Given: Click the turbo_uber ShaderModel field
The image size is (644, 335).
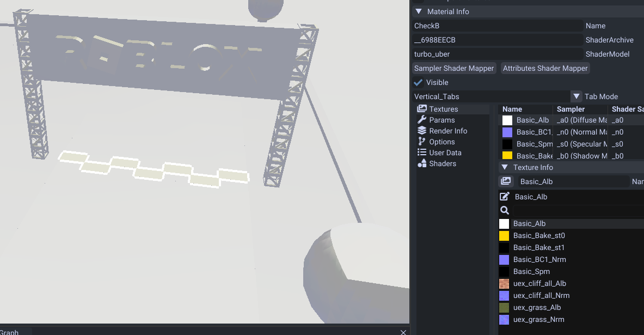Looking at the screenshot, I should pyautogui.click(x=498, y=54).
